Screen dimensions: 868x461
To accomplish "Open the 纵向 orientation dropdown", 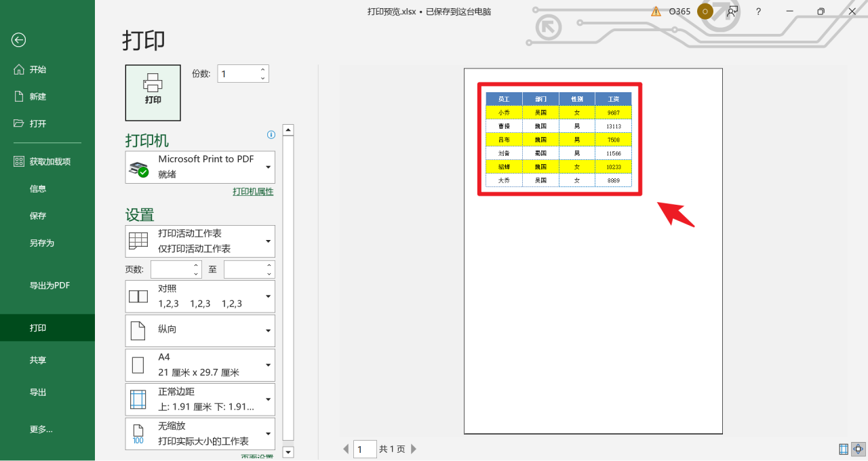I will tap(200, 331).
